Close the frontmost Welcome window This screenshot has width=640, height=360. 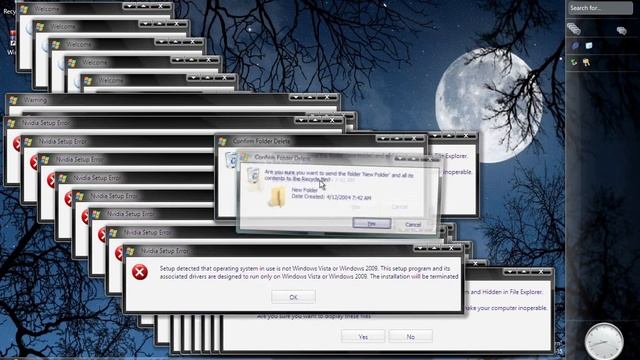[x=224, y=78]
